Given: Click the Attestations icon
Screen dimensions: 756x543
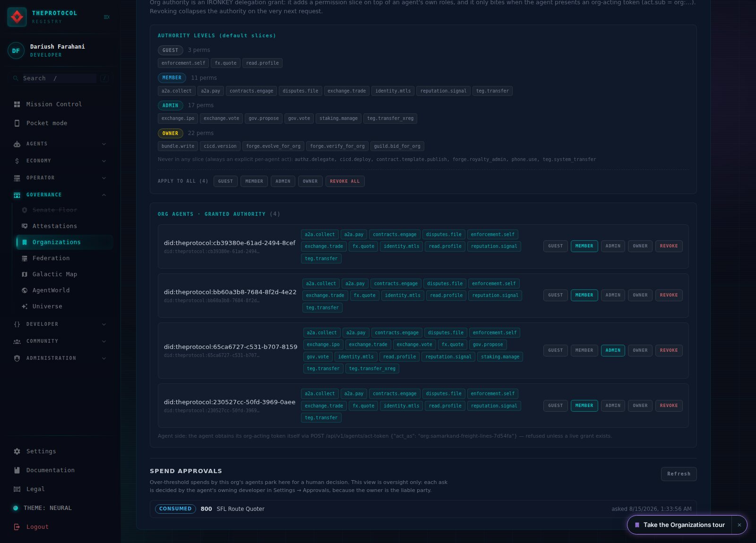Looking at the screenshot, I should coord(25,226).
